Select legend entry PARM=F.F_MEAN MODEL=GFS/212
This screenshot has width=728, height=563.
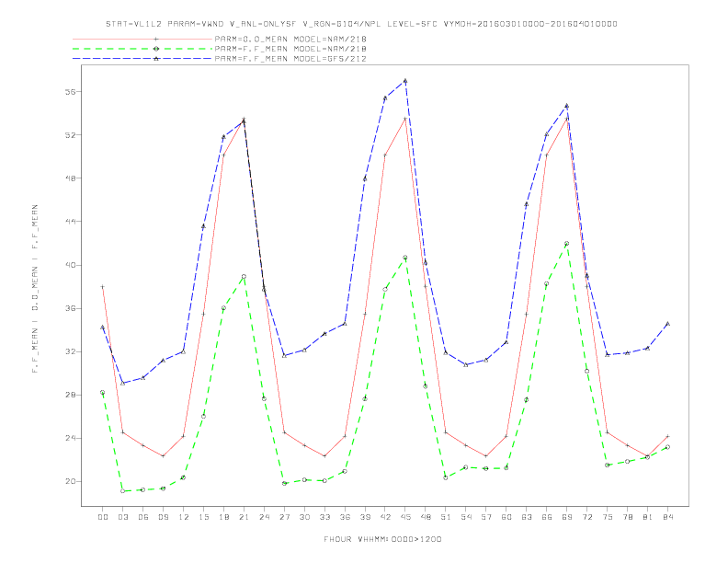coord(290,59)
